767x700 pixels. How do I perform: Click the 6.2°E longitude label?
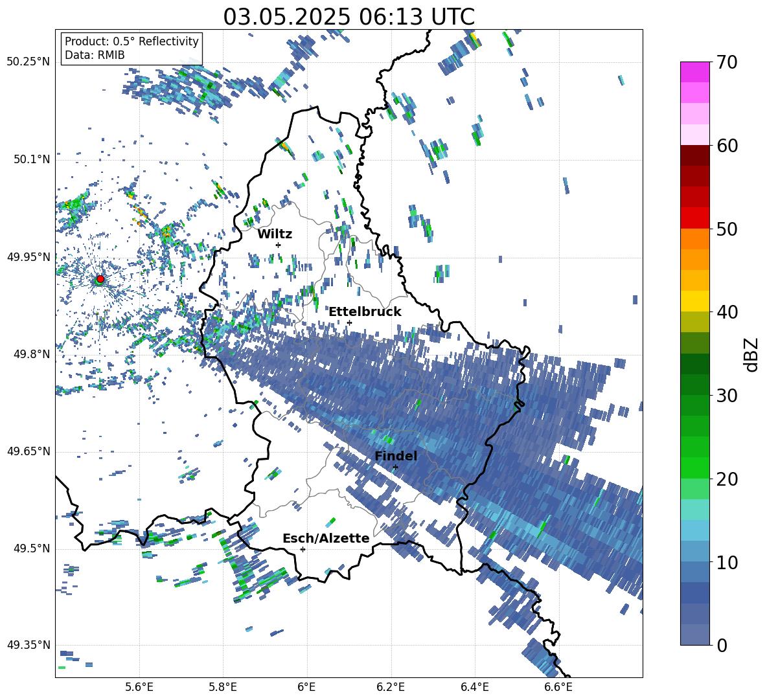coord(391,687)
